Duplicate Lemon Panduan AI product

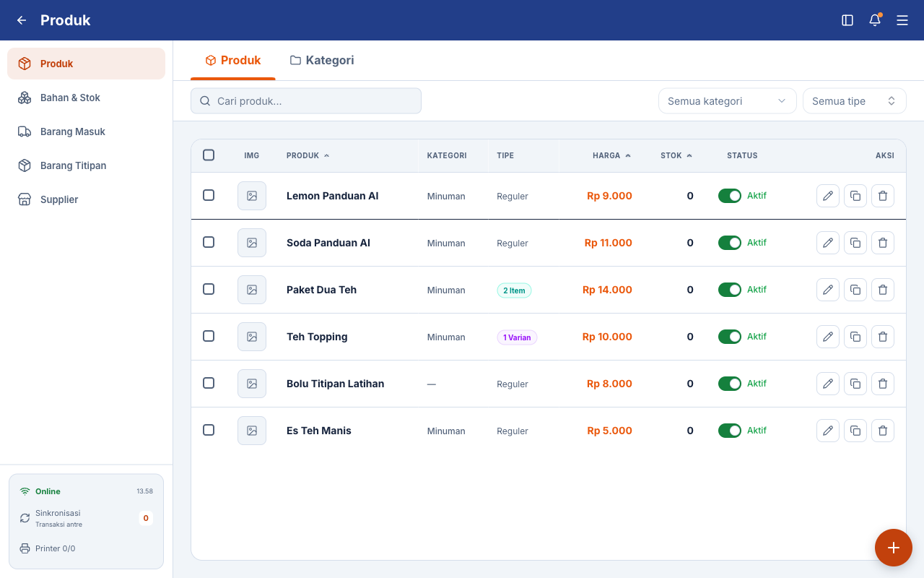(x=855, y=196)
